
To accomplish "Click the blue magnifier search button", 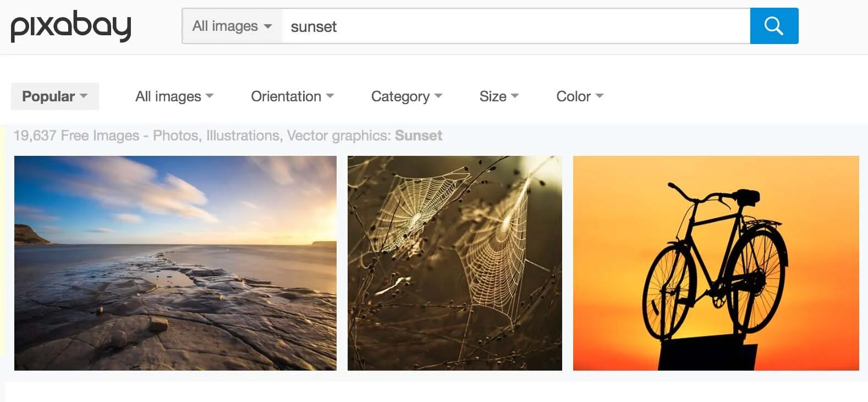I will click(x=774, y=26).
